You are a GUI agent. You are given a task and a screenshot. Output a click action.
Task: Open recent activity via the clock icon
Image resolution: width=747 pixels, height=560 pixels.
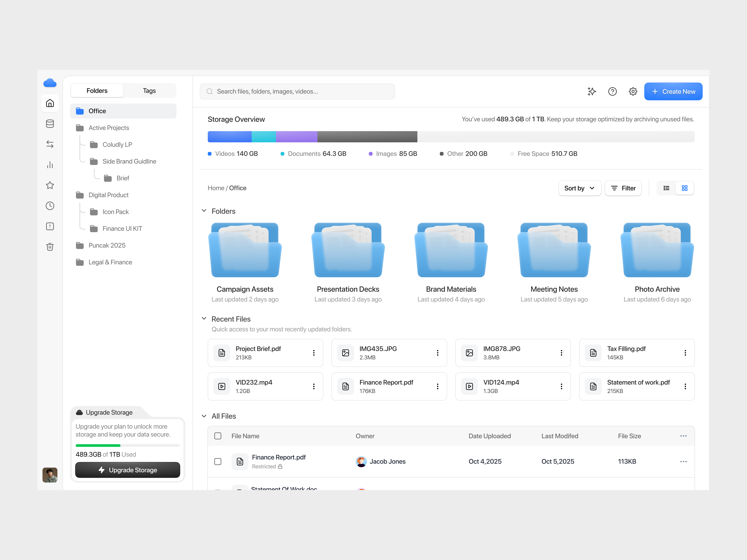[x=50, y=206]
